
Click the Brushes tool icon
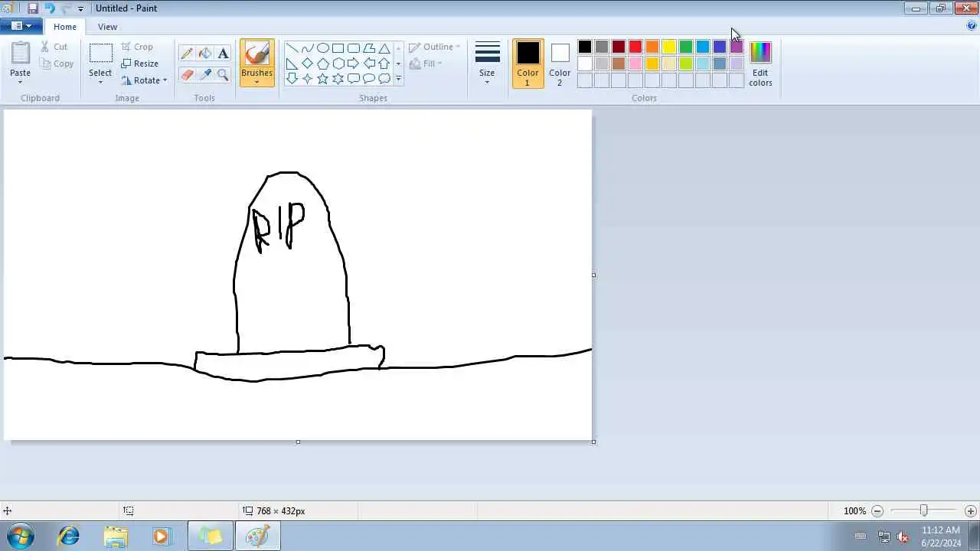pyautogui.click(x=256, y=54)
